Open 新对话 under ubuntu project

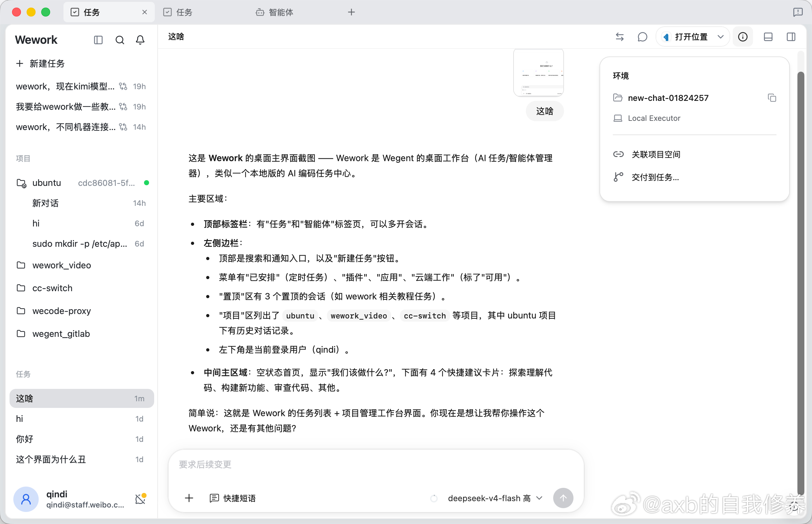coord(81,203)
